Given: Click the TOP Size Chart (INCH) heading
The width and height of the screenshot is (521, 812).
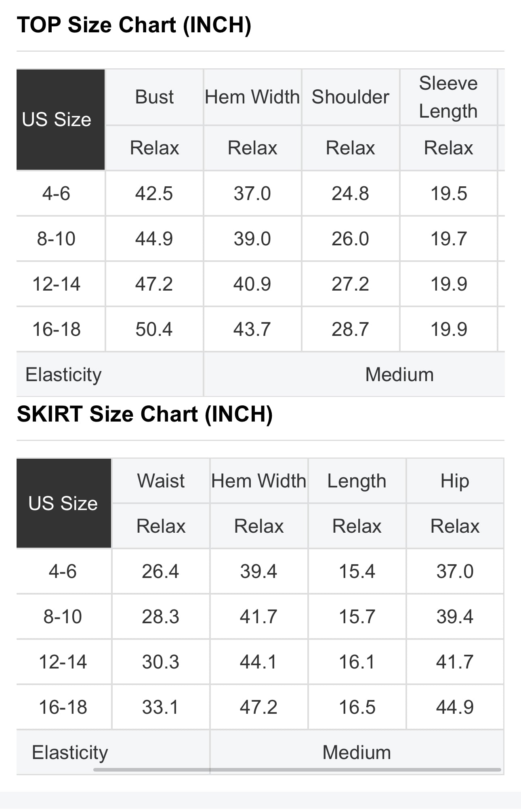Looking at the screenshot, I should point(134,25).
